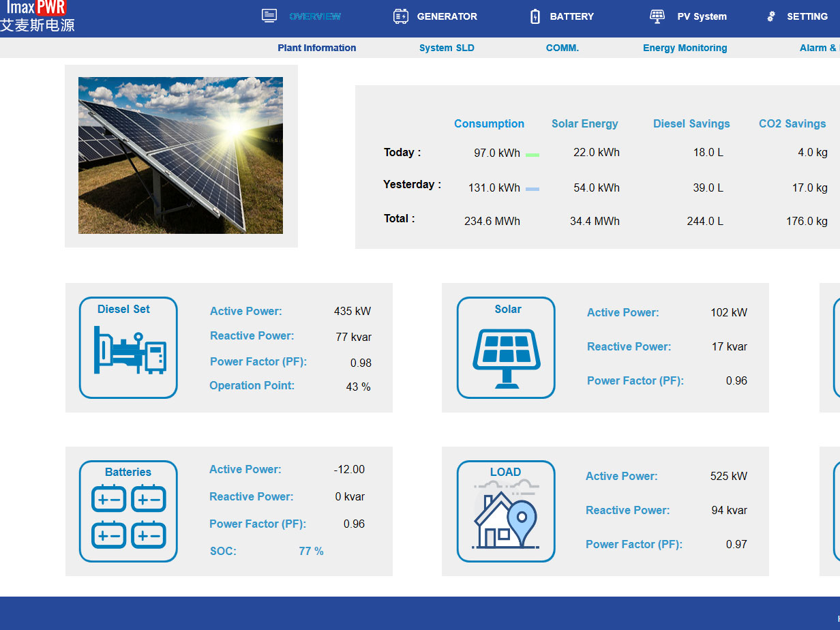Screen dimensions: 840x630
Task: Switch to the GENERATOR menu
Action: pos(447,16)
